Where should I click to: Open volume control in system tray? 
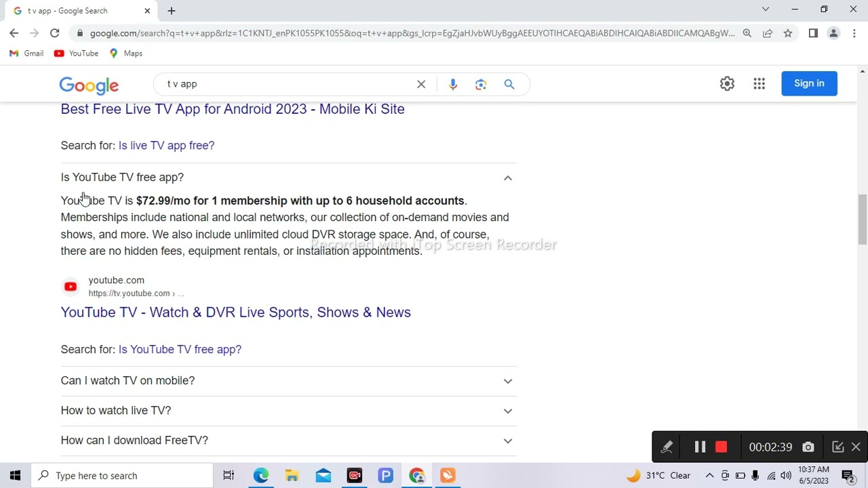pyautogui.click(x=786, y=476)
